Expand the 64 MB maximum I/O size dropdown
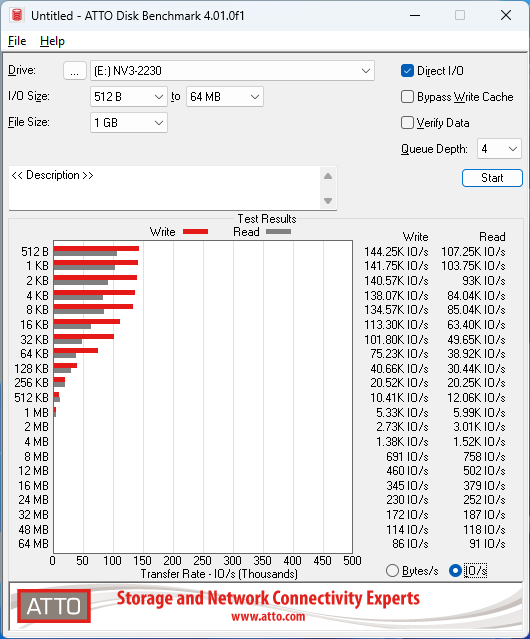This screenshot has width=530, height=639. click(225, 97)
